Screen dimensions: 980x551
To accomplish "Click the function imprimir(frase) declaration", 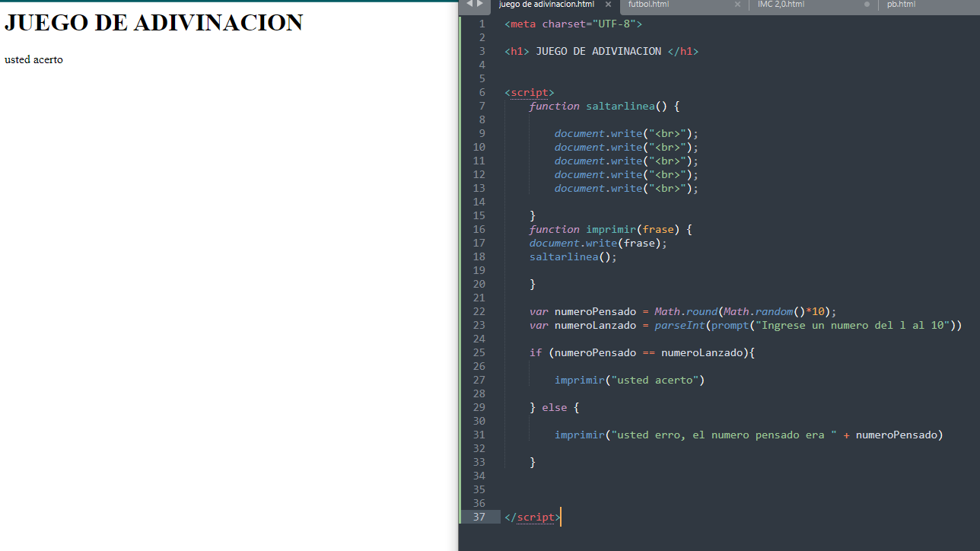I will pyautogui.click(x=611, y=229).
